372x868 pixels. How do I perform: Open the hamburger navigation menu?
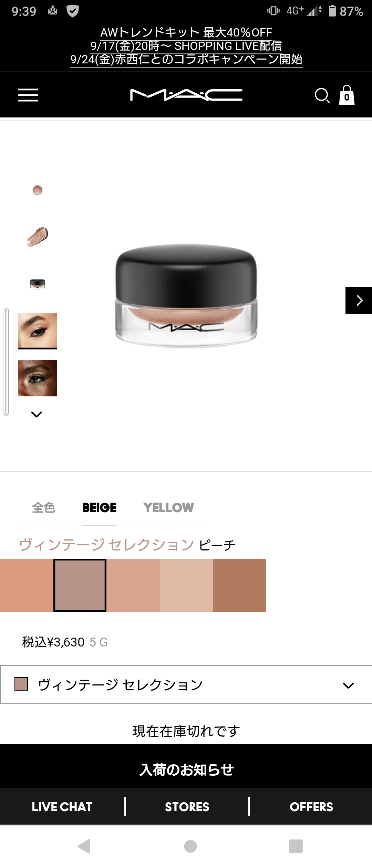click(28, 95)
